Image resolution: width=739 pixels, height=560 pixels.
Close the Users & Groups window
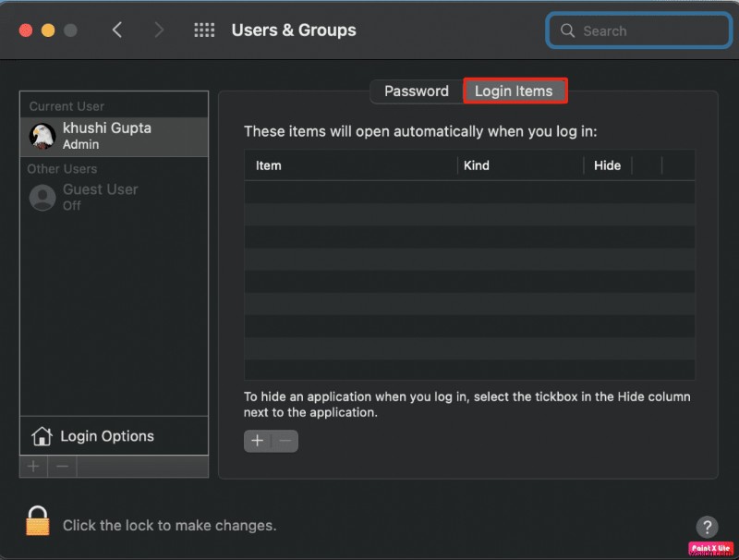(x=26, y=30)
